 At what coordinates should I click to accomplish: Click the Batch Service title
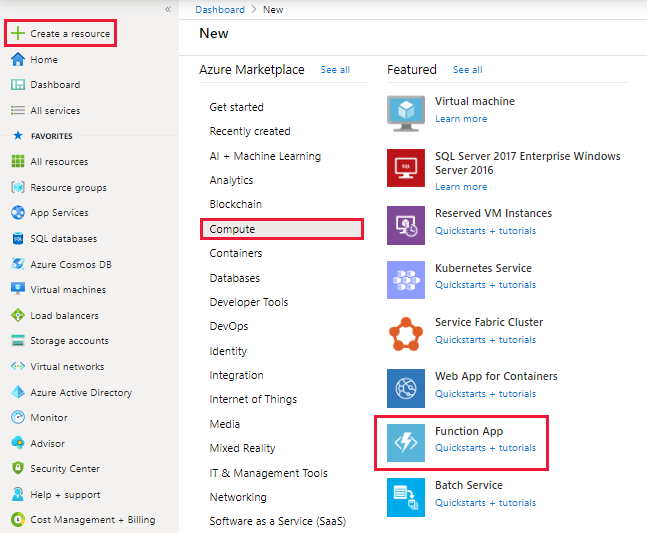tap(469, 485)
